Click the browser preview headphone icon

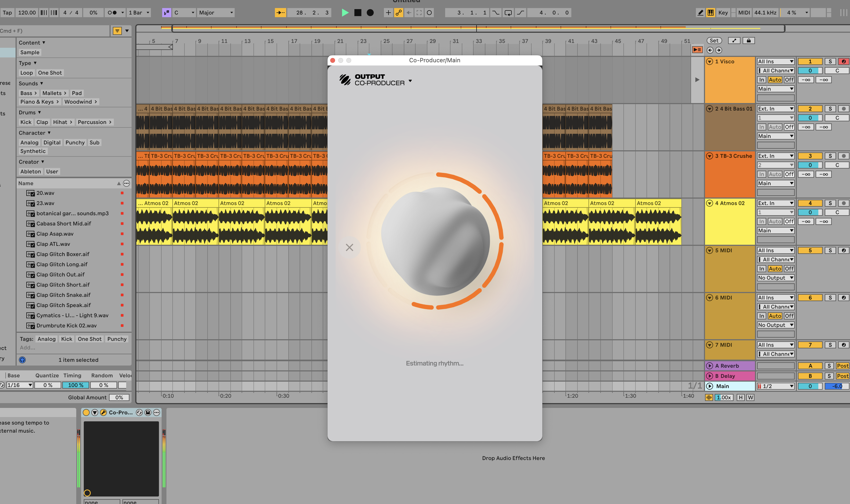(x=23, y=360)
